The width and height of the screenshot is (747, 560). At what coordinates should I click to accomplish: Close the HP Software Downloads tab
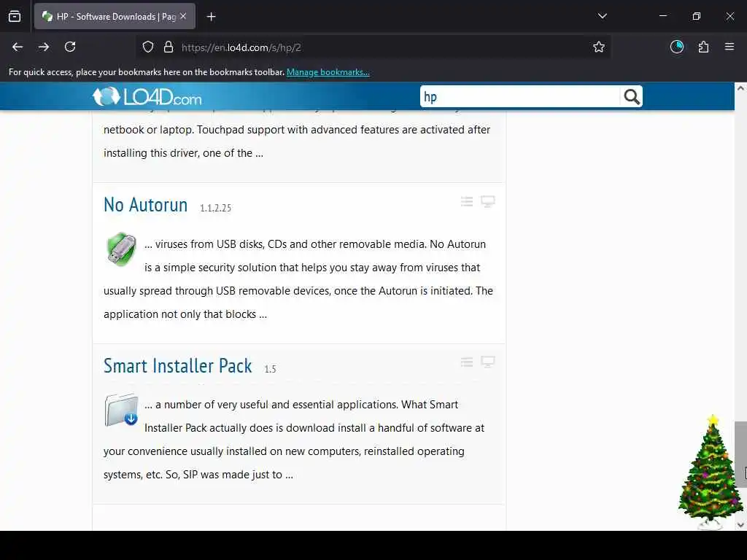(x=183, y=16)
